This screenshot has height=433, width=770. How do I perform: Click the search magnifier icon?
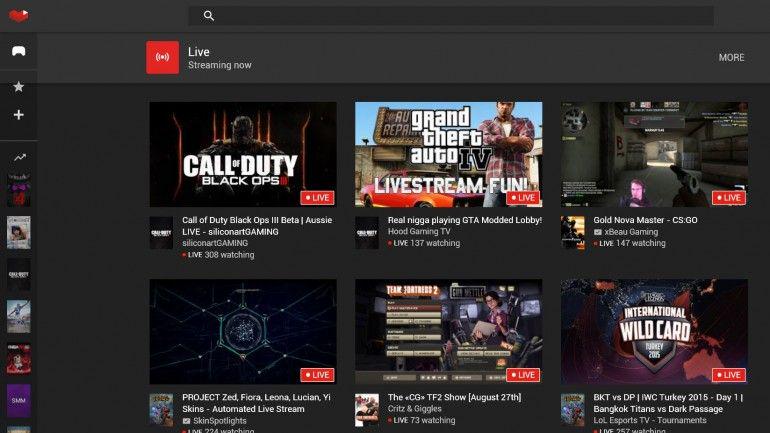click(x=209, y=16)
